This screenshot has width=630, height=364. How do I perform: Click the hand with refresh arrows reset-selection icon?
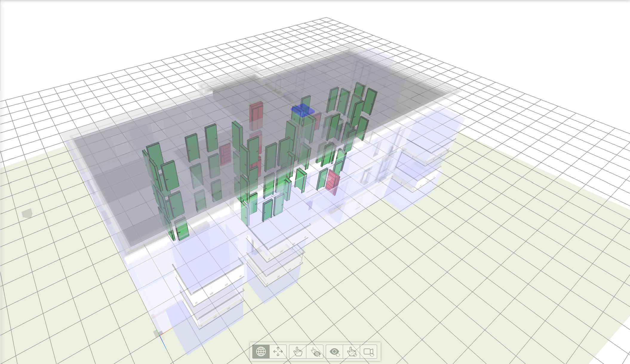[x=352, y=351]
